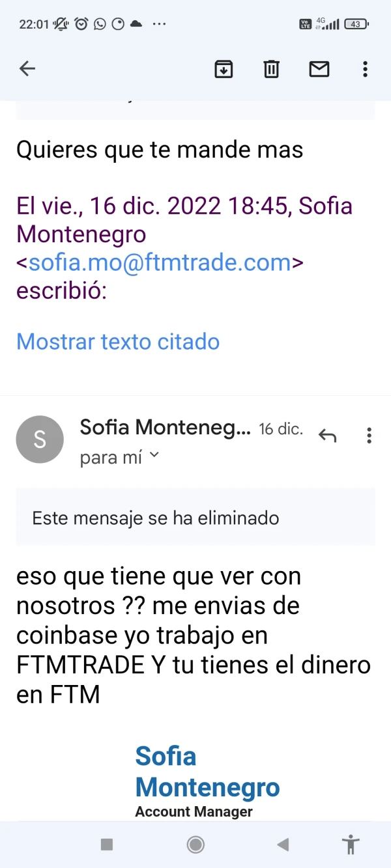Open the message options three-dot menu

pyautogui.click(x=369, y=436)
